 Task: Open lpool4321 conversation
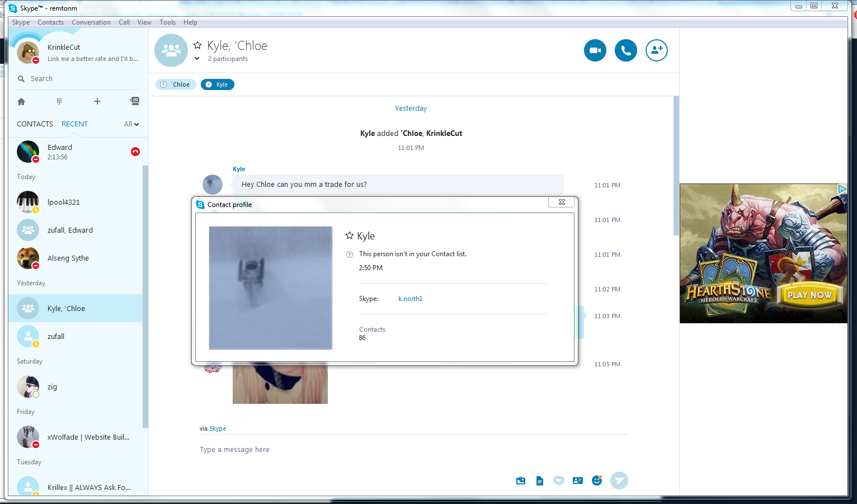click(76, 202)
